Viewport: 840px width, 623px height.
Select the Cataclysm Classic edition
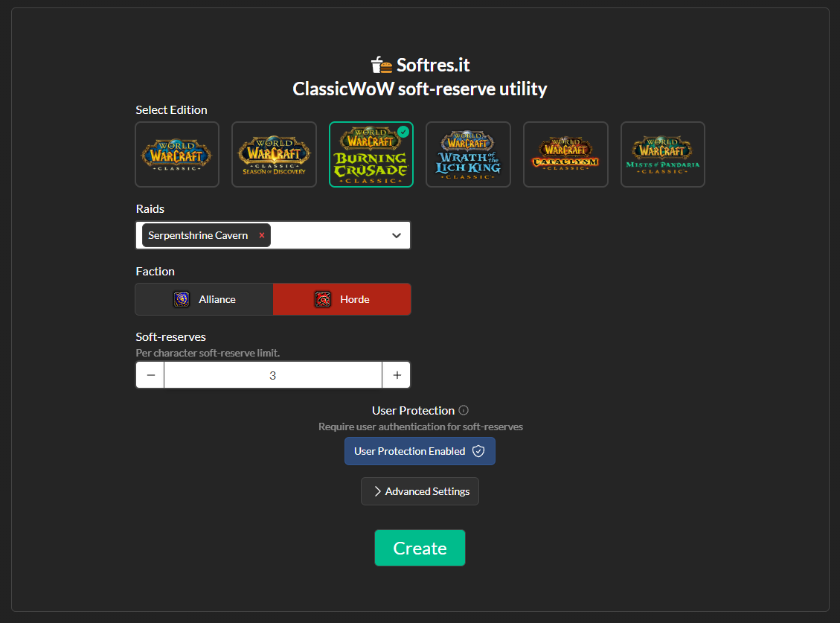[565, 154]
